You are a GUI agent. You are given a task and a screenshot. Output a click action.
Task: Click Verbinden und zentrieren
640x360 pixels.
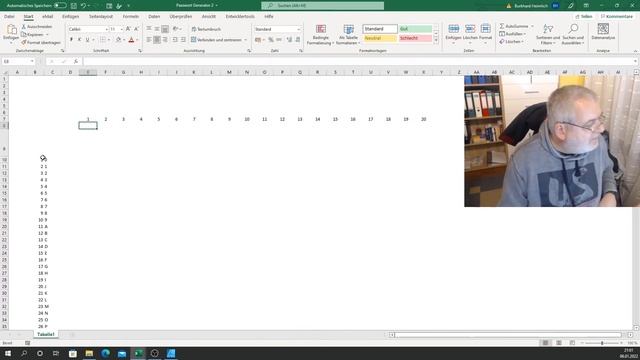click(x=216, y=40)
